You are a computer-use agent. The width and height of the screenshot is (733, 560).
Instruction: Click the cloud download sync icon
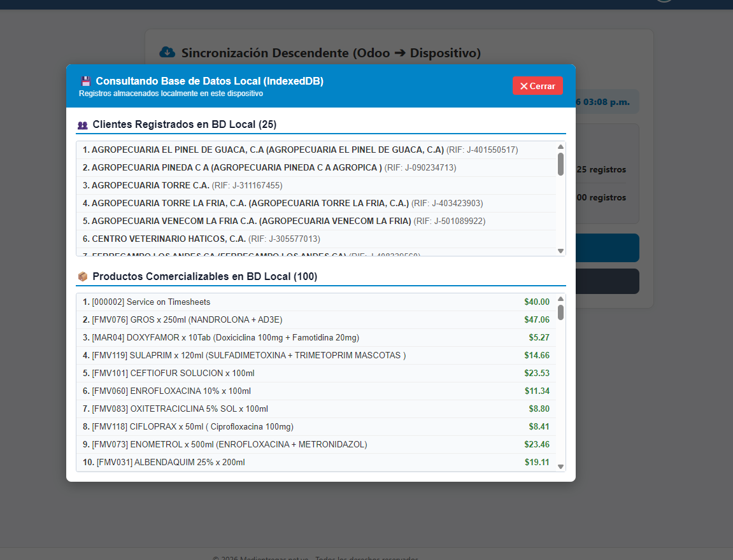(x=167, y=52)
